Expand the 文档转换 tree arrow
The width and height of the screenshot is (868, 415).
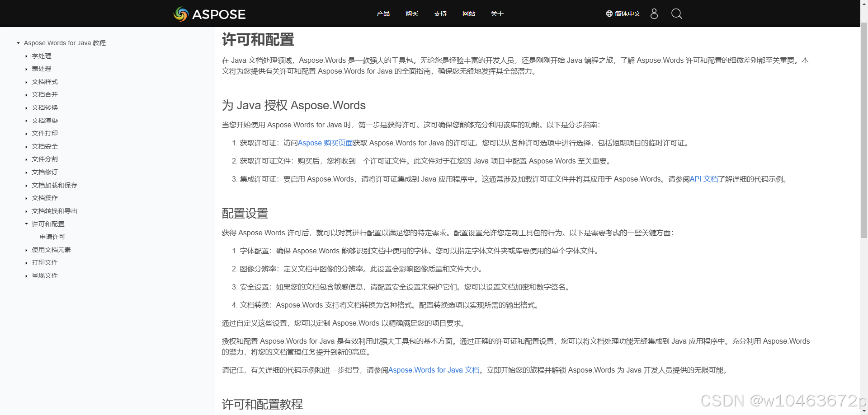26,108
